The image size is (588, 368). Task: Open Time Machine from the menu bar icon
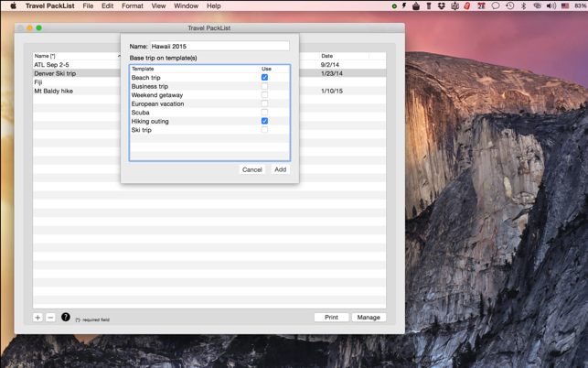(x=509, y=5)
